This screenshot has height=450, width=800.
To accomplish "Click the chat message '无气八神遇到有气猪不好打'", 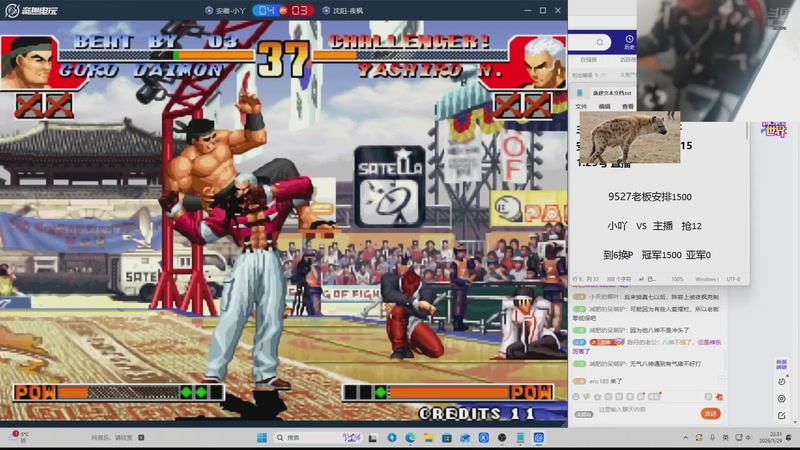I will [665, 364].
